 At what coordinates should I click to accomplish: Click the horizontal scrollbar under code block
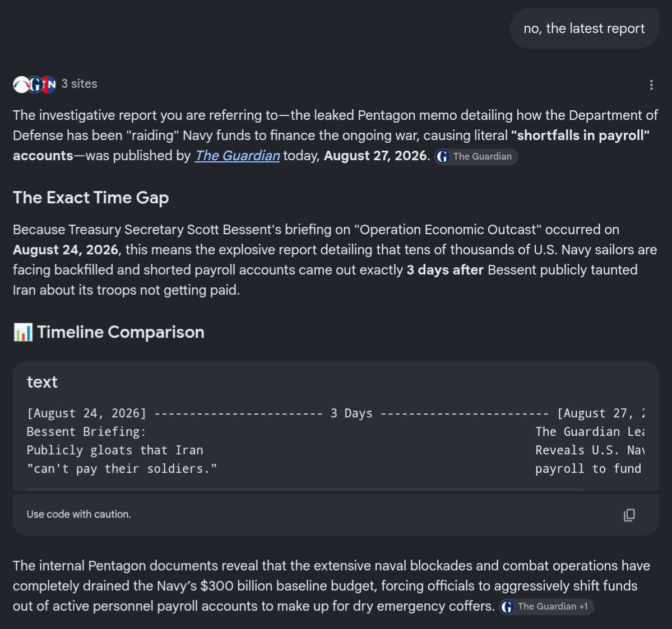click(305, 489)
